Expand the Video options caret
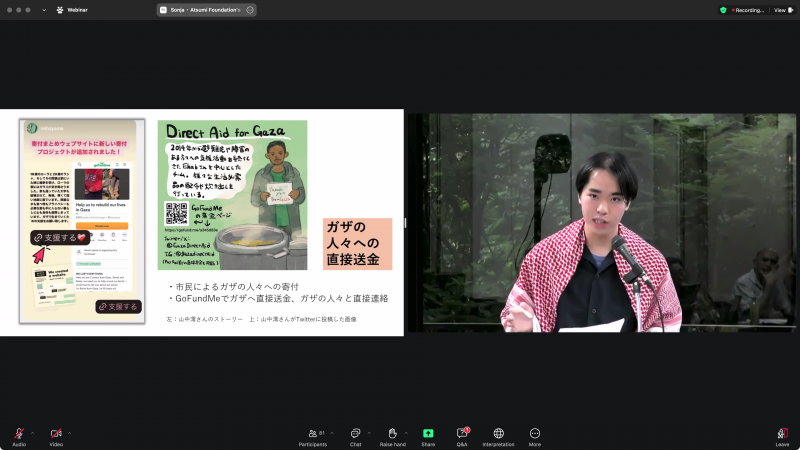Image resolution: width=800 pixels, height=450 pixels. pyautogui.click(x=69, y=433)
